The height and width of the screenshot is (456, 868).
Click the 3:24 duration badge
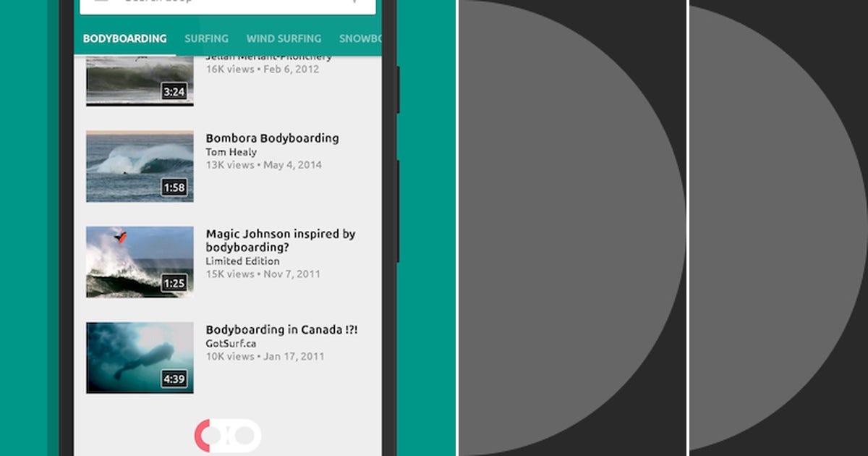(174, 93)
